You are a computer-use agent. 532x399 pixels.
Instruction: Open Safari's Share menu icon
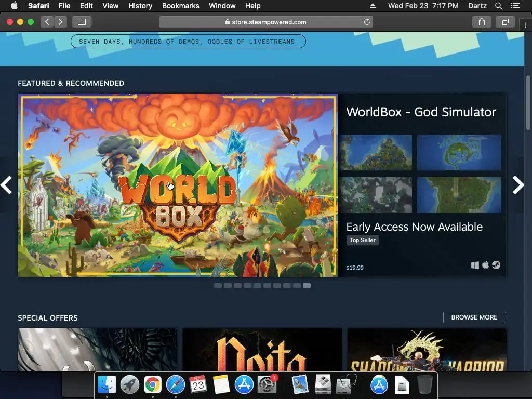482,22
